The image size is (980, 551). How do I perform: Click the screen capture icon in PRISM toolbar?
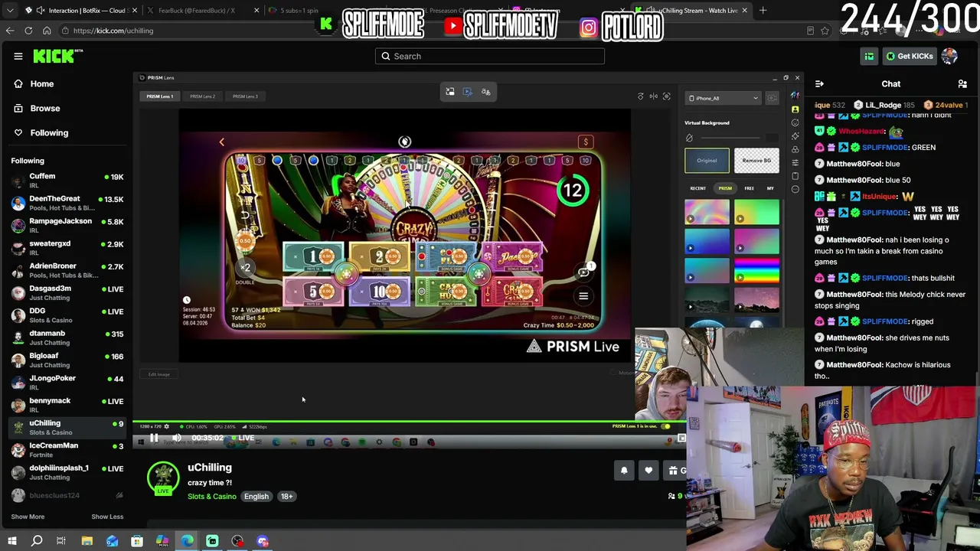click(450, 92)
